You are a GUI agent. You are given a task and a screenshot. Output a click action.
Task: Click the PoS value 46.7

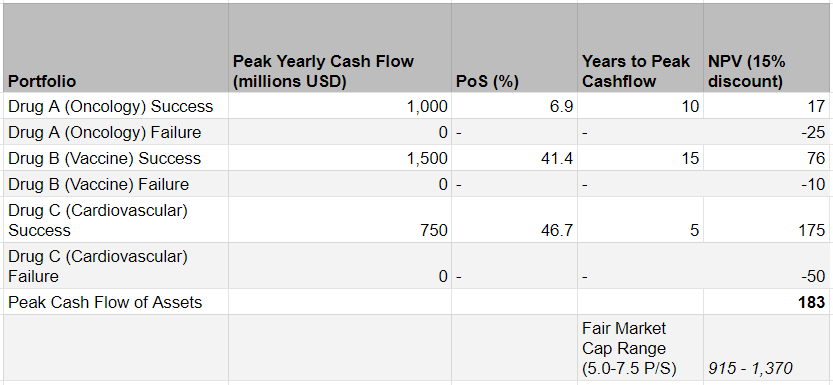(x=515, y=220)
